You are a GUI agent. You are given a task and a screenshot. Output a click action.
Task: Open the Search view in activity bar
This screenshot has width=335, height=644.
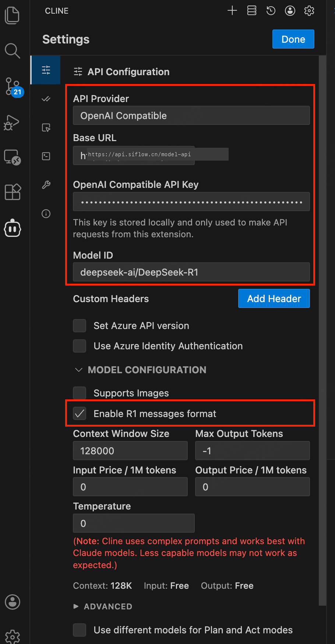click(x=12, y=51)
